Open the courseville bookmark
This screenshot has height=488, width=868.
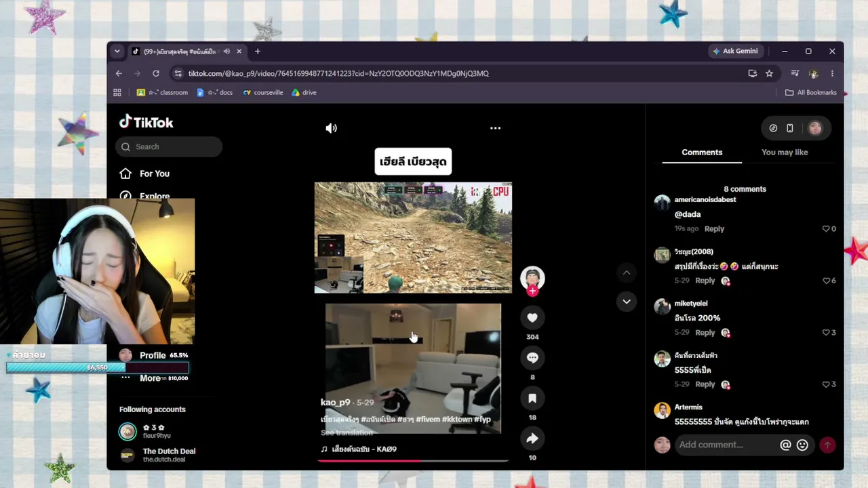click(x=263, y=93)
